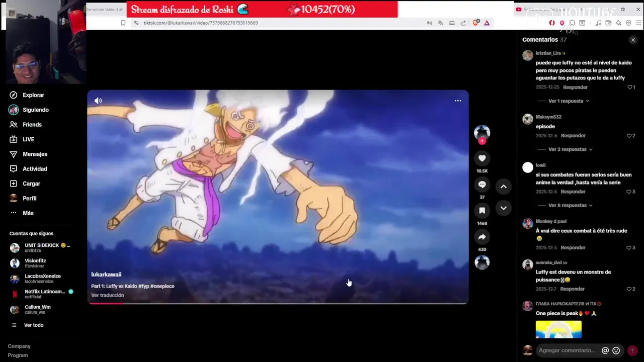Open the #onepiece hashtag
Viewport: 644px width, 362px height.
[x=163, y=286]
